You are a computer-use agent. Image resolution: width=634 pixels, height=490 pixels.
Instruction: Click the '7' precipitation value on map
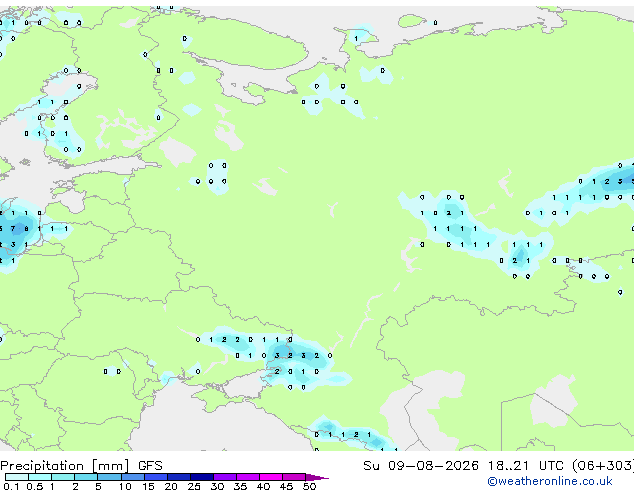13,229
